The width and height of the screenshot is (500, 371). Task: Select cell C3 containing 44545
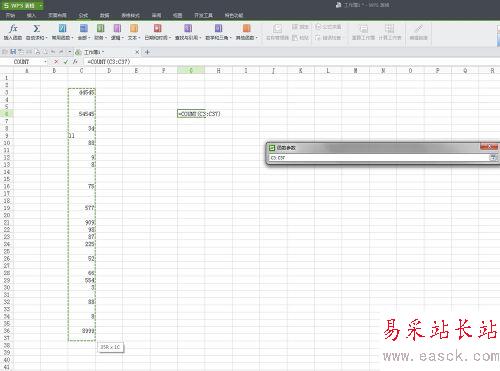[82, 92]
